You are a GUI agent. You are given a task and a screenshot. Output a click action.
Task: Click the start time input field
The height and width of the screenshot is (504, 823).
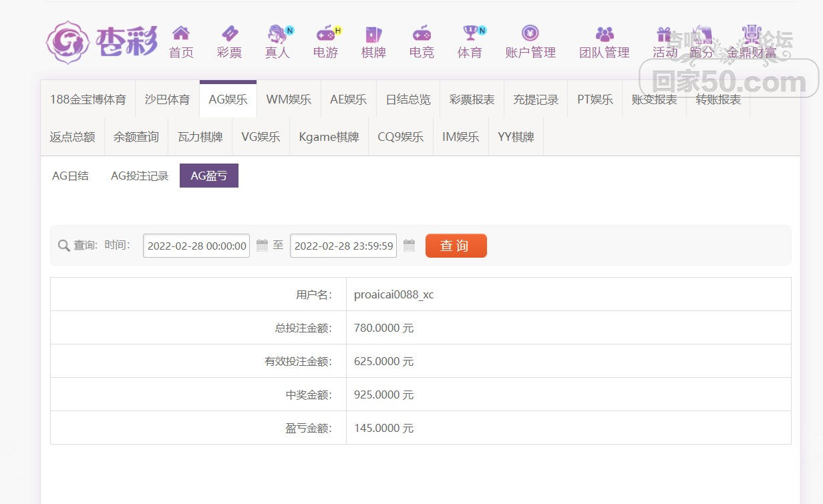(196, 246)
